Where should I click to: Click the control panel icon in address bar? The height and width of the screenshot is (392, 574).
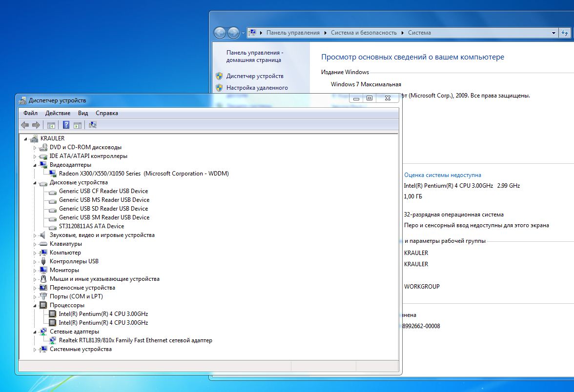pyautogui.click(x=252, y=33)
